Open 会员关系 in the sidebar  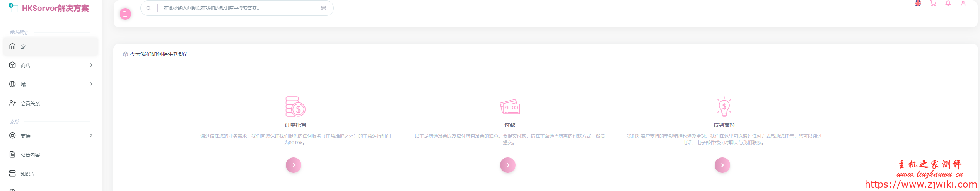click(30, 103)
